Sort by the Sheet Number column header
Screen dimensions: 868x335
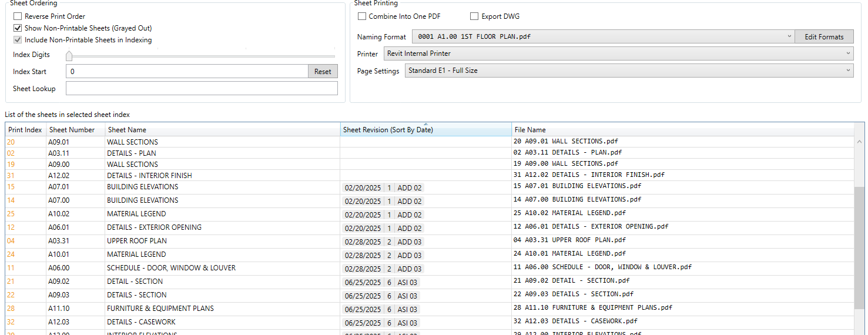coord(72,130)
